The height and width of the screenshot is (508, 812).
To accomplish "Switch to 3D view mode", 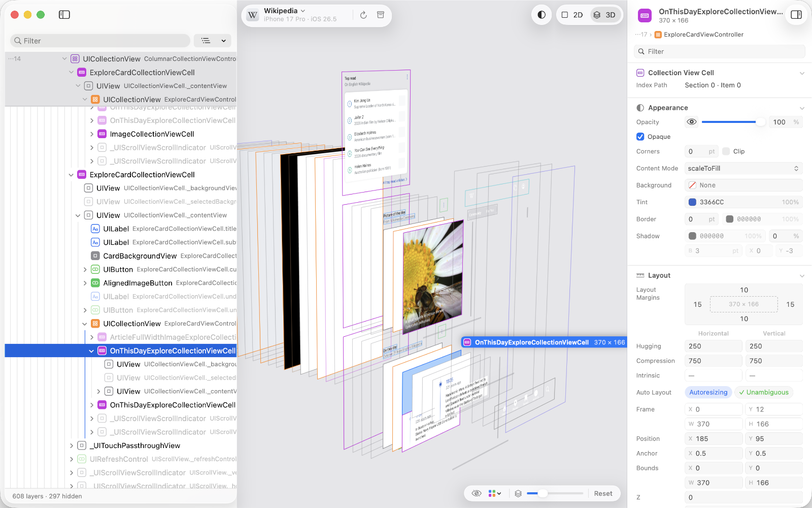I will pyautogui.click(x=605, y=15).
